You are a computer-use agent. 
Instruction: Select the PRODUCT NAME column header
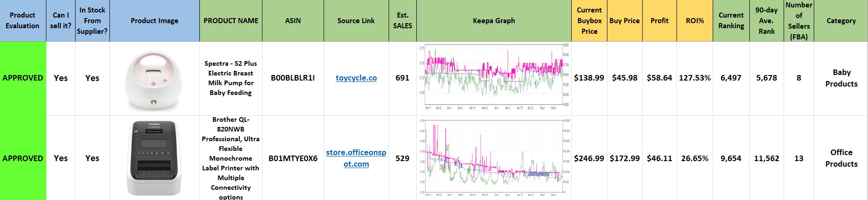231,21
